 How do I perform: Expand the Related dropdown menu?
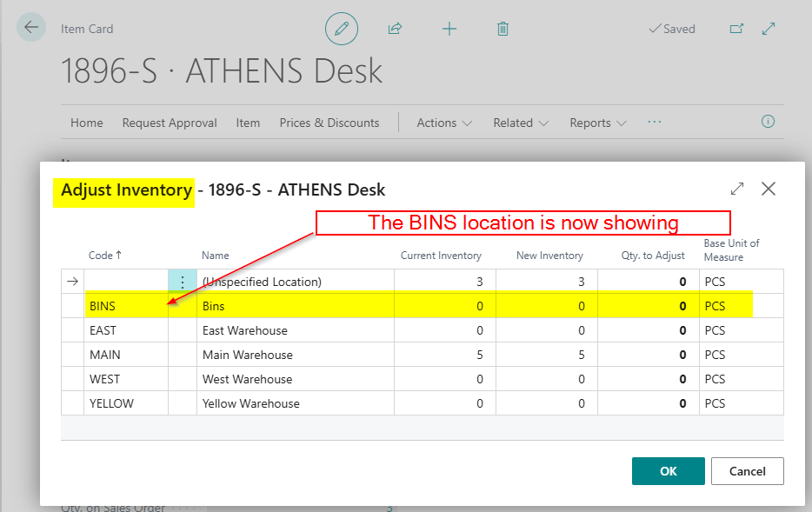[521, 123]
